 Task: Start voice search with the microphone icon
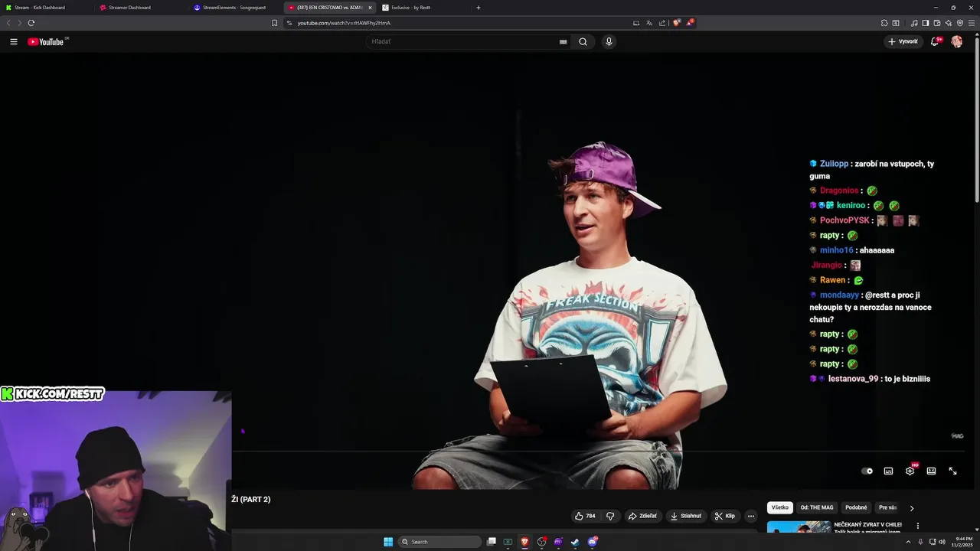click(x=609, y=41)
